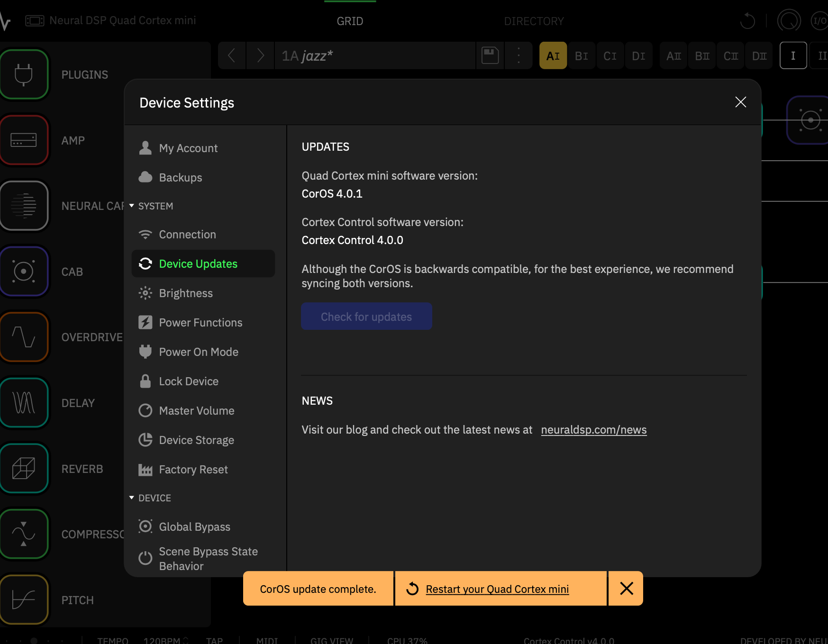Open the preset three-dot options menu
This screenshot has width=828, height=644.
(519, 55)
